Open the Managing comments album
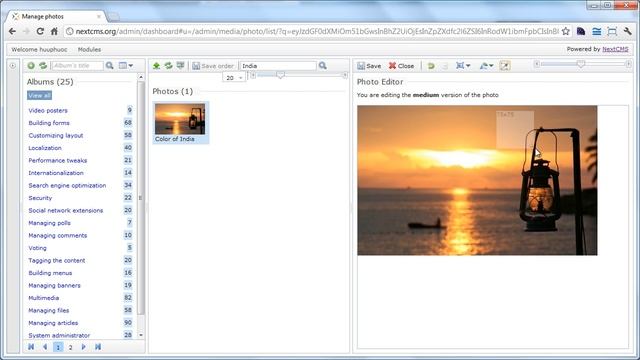The height and width of the screenshot is (360, 640). click(58, 236)
